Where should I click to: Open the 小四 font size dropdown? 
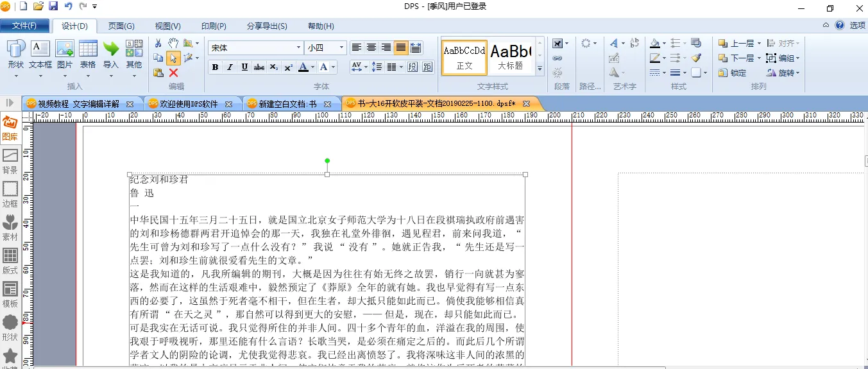pyautogui.click(x=341, y=47)
